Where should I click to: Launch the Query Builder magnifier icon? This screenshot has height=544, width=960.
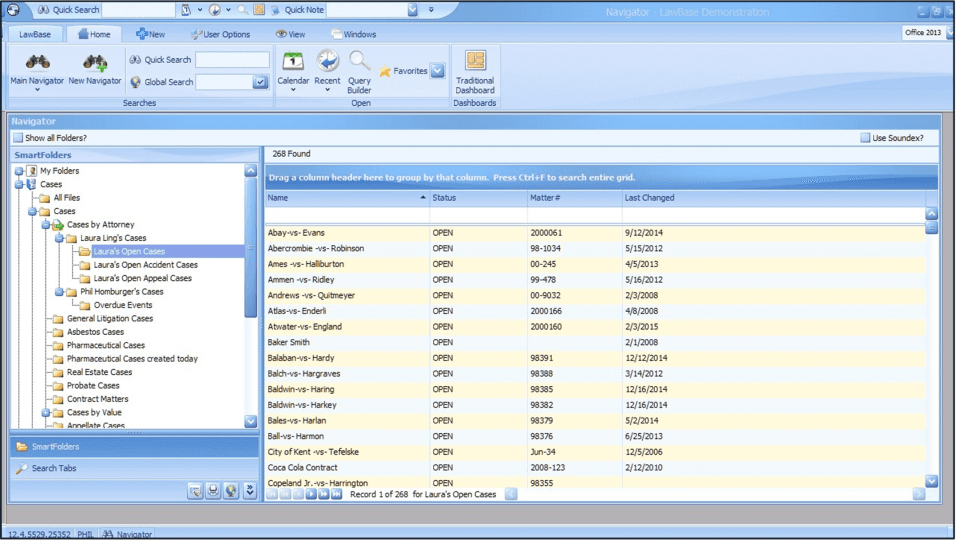point(359,62)
